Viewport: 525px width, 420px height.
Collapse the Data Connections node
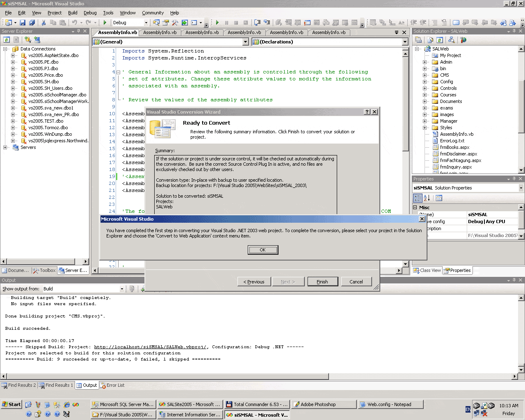pyautogui.click(x=5, y=49)
